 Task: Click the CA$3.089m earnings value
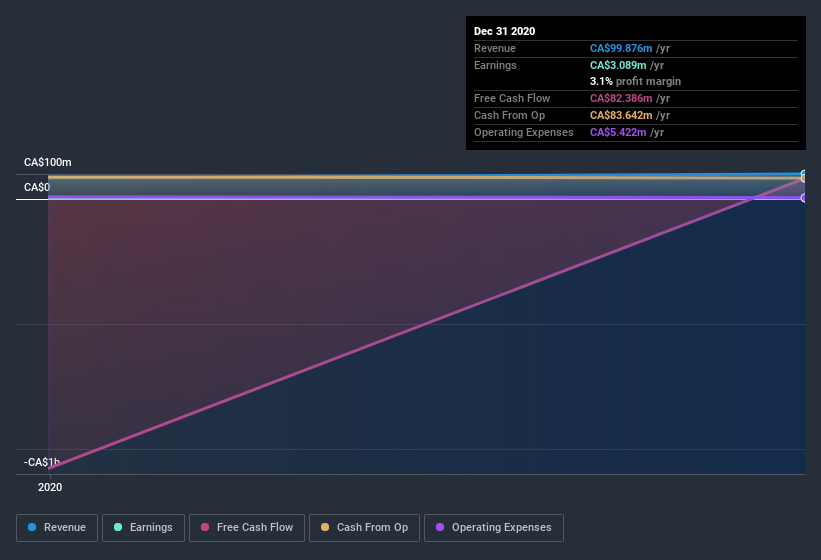click(x=618, y=65)
